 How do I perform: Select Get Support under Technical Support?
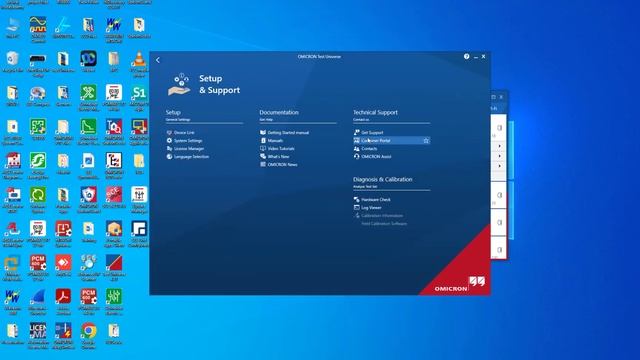(368, 133)
